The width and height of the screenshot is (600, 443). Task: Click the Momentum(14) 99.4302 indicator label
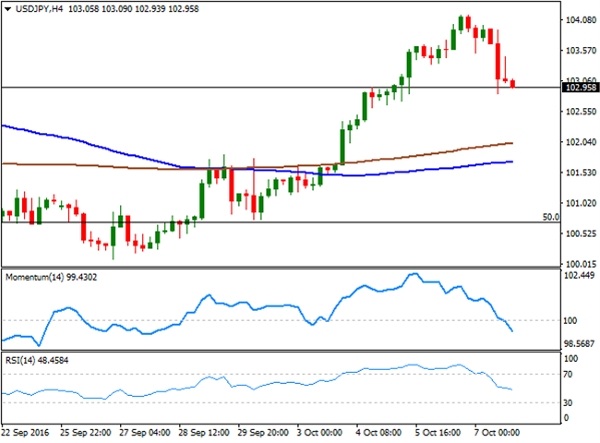click(x=51, y=277)
